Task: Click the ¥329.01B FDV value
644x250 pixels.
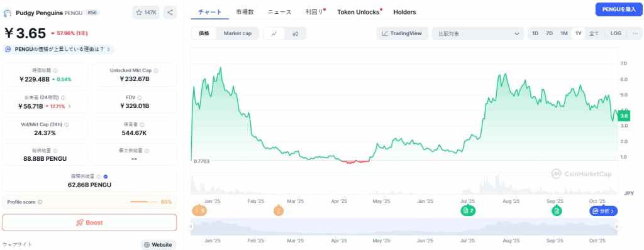Action: (135, 106)
